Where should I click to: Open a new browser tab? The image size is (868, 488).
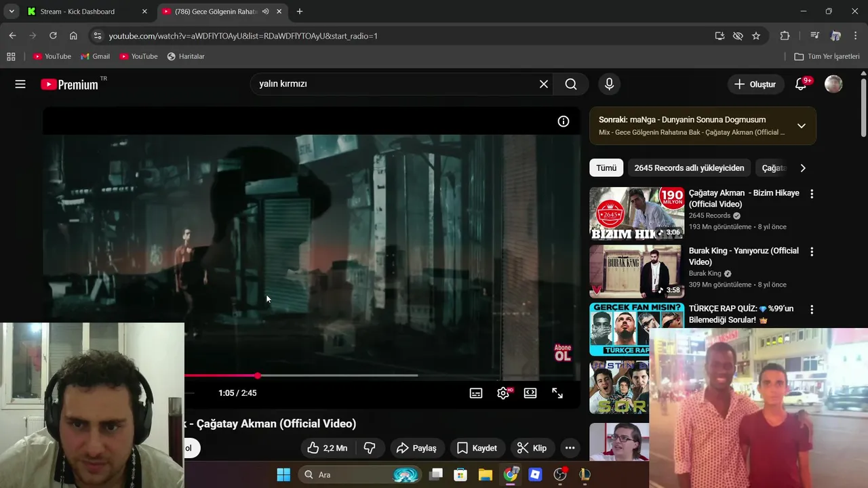tap(300, 12)
